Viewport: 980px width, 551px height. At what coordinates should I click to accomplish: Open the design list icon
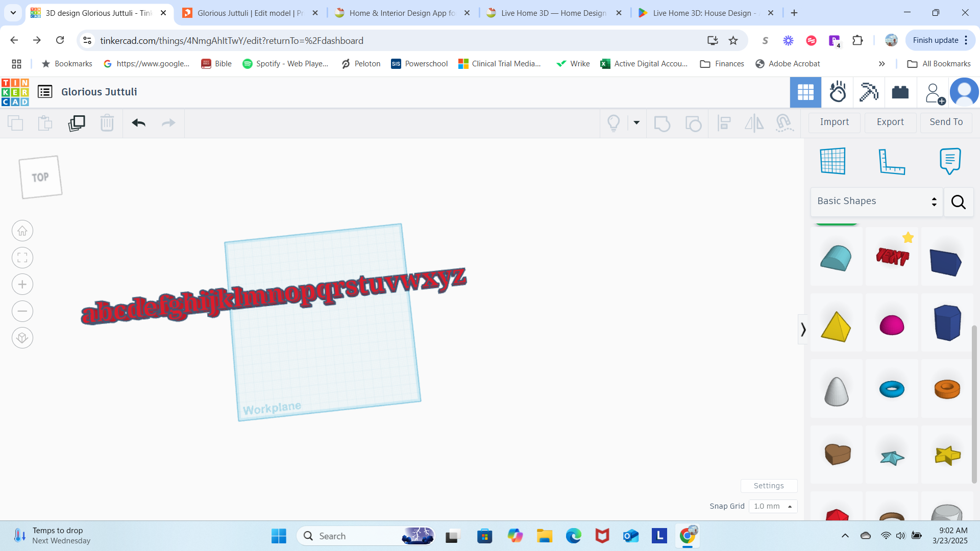coord(45,92)
